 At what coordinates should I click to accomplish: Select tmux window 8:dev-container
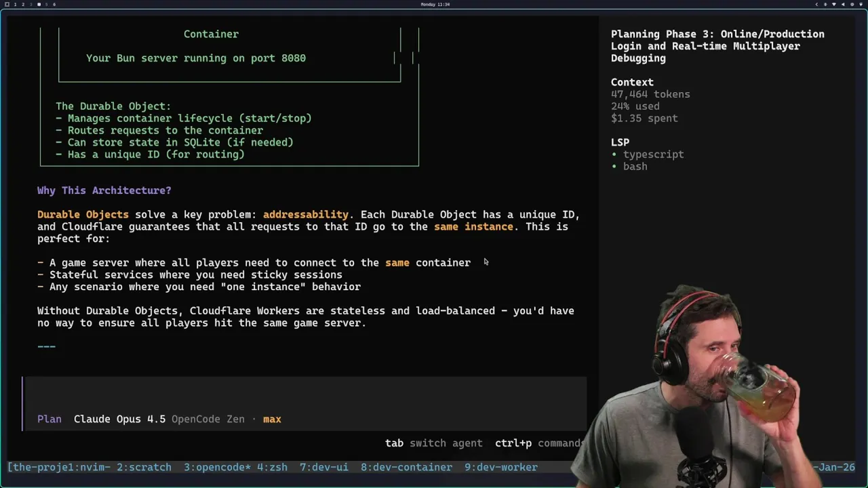(406, 467)
